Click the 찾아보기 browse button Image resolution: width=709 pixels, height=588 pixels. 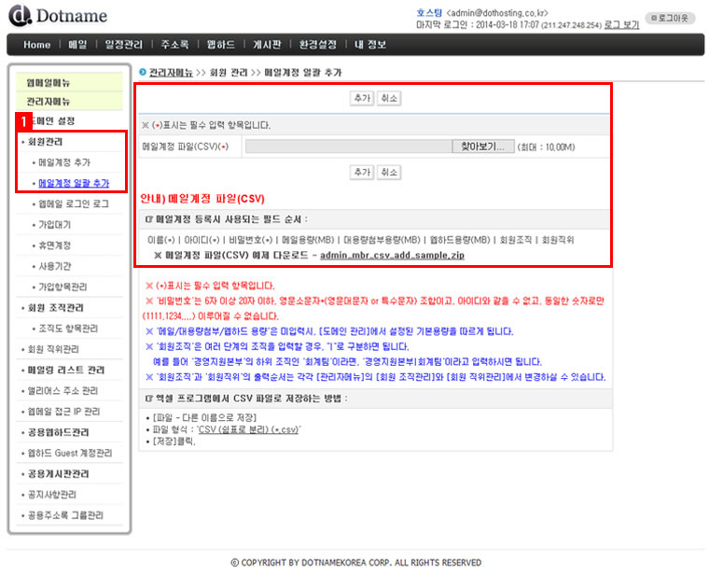482,147
